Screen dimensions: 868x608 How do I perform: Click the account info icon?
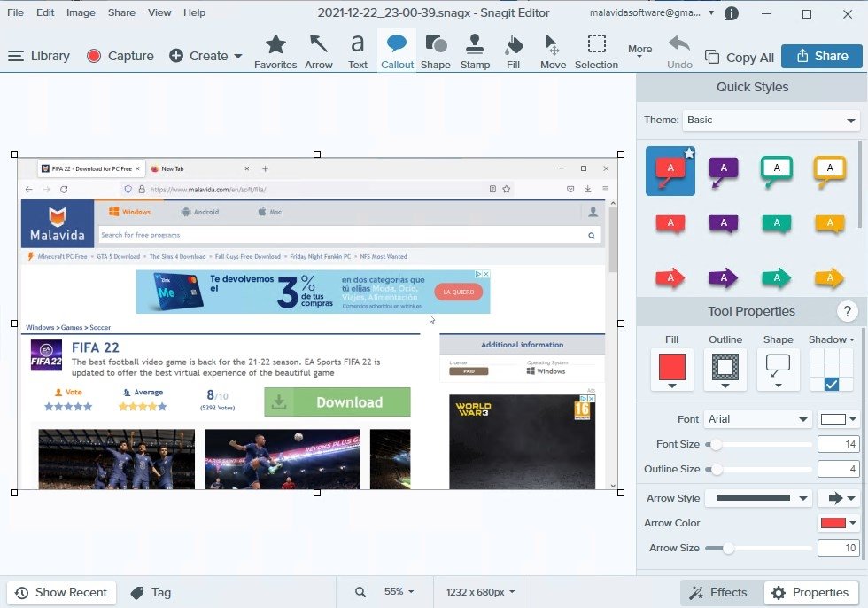tap(732, 13)
